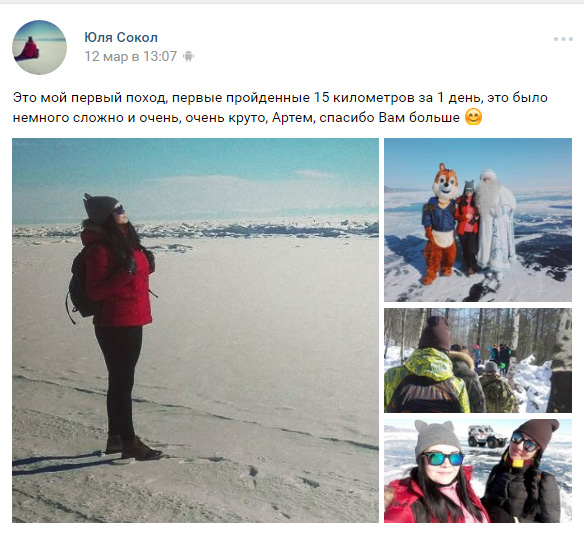Open the forest hikers photo
The height and width of the screenshot is (538, 584).
pos(478,360)
